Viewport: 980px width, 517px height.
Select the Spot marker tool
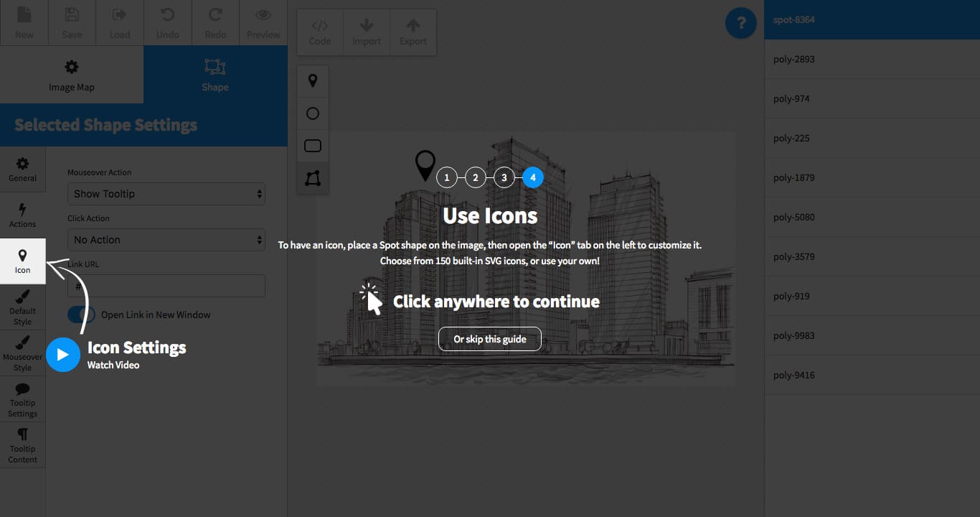coord(313,81)
